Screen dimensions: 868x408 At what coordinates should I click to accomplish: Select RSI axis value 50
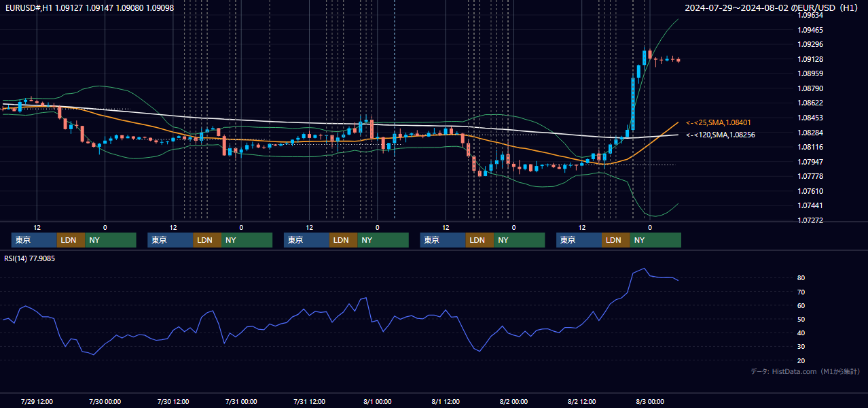(x=801, y=319)
